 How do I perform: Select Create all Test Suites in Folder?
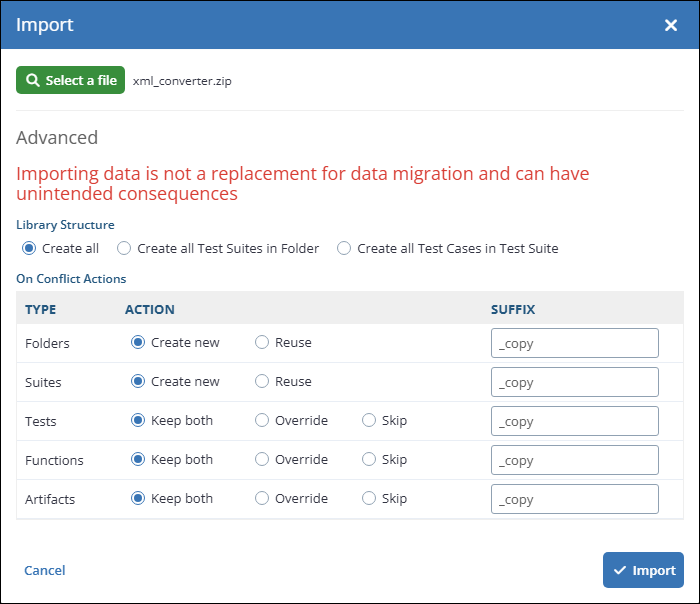point(124,248)
